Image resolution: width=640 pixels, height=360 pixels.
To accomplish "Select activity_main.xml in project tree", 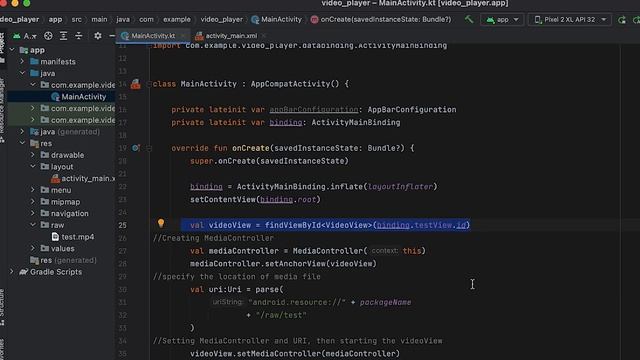I will [x=83, y=178].
